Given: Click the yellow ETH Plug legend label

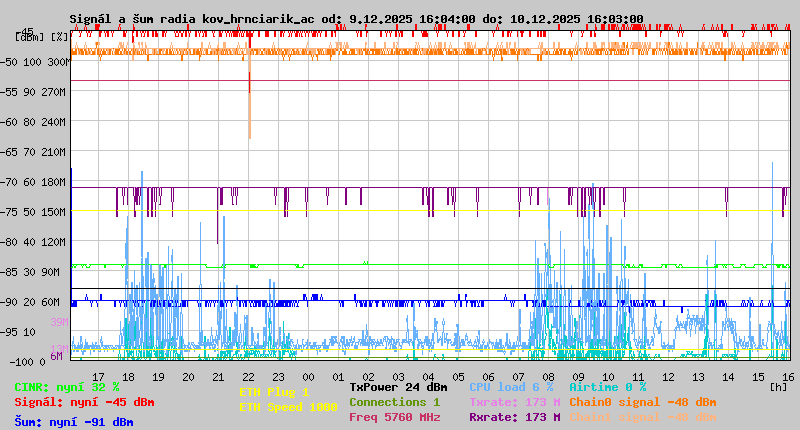Looking at the screenshot, I should pyautogui.click(x=273, y=392).
